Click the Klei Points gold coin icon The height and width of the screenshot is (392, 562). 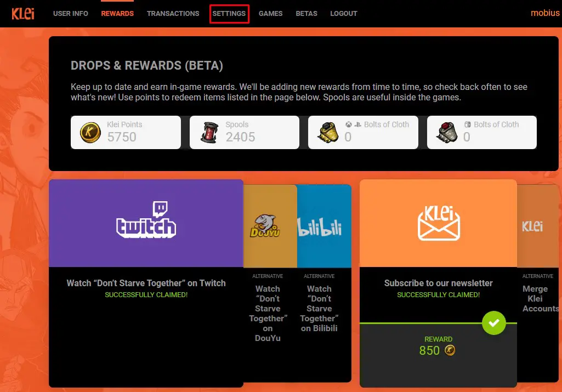pyautogui.click(x=90, y=132)
